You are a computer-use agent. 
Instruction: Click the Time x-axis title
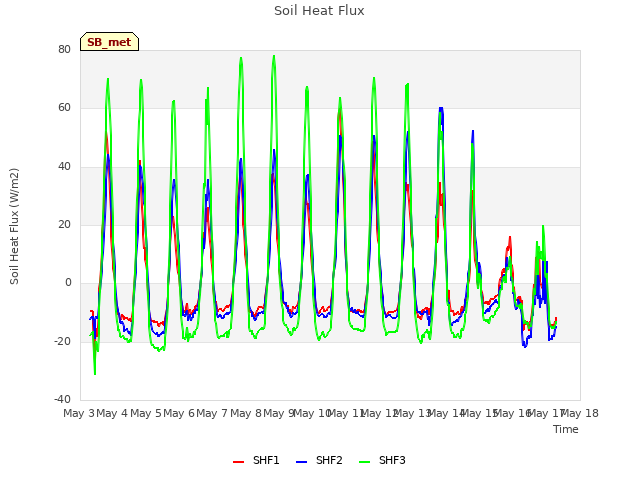click(x=566, y=429)
